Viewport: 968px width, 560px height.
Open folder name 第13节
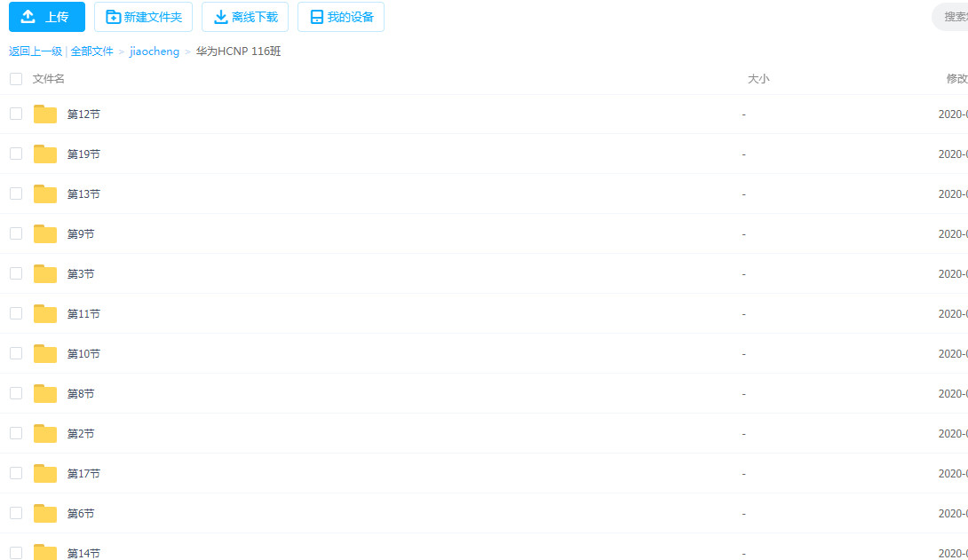pyautogui.click(x=83, y=194)
